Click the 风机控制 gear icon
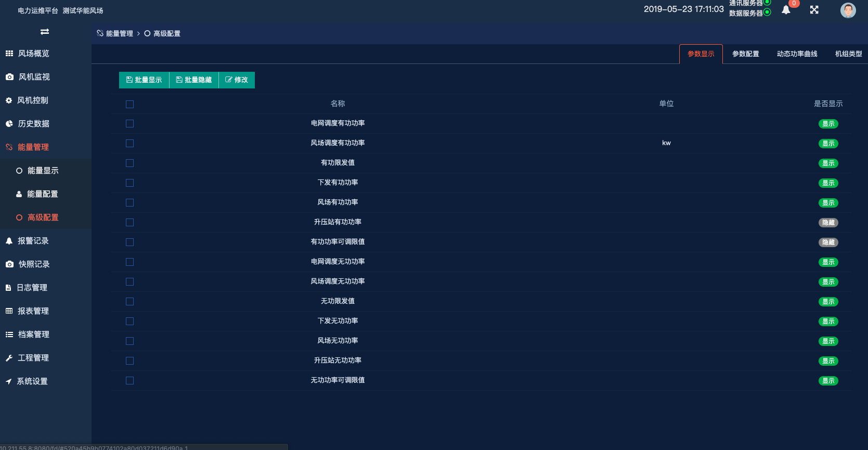The height and width of the screenshot is (450, 868). tap(9, 100)
